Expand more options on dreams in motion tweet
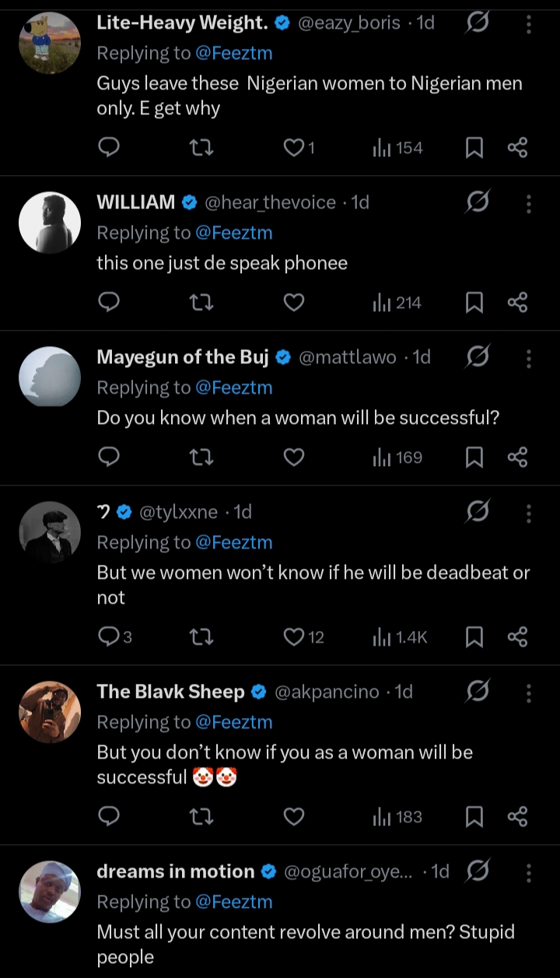The width and height of the screenshot is (560, 978). pyautogui.click(x=529, y=872)
